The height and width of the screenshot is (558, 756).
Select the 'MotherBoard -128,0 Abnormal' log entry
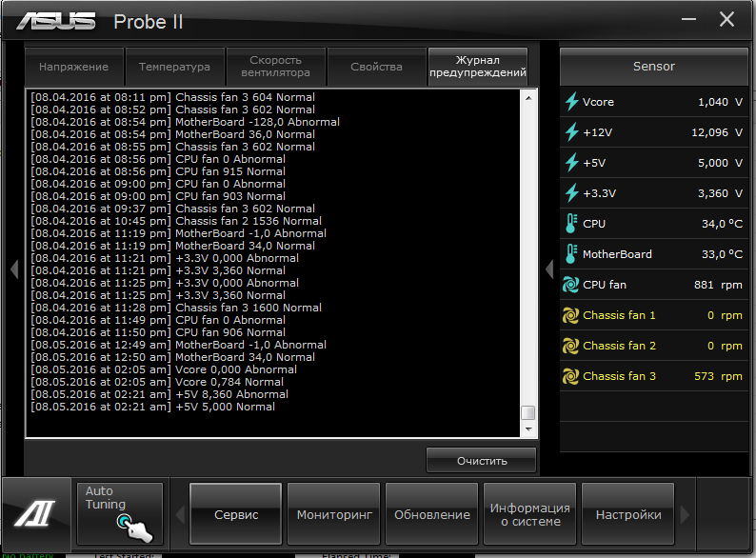pos(185,122)
